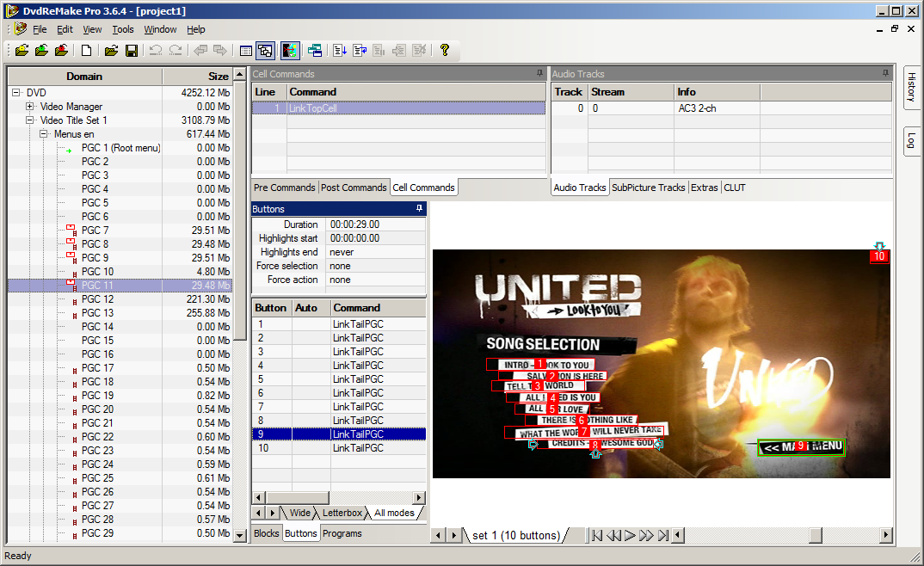Play the menu preview
The image size is (924, 566).
tap(630, 535)
